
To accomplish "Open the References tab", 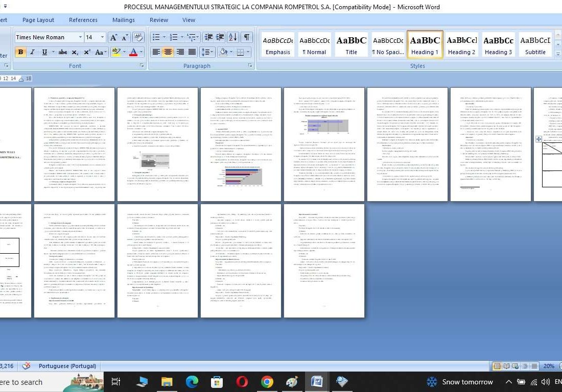I will [83, 20].
